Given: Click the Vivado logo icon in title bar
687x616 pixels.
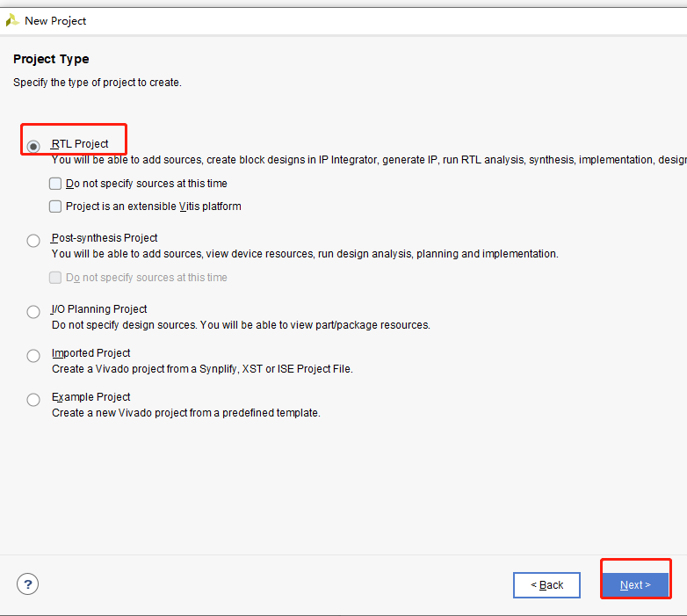Looking at the screenshot, I should pos(12,20).
